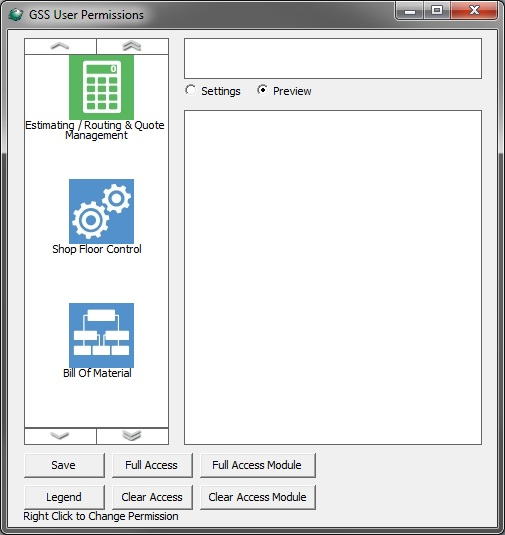Click the empty text box above Settings

(x=333, y=58)
